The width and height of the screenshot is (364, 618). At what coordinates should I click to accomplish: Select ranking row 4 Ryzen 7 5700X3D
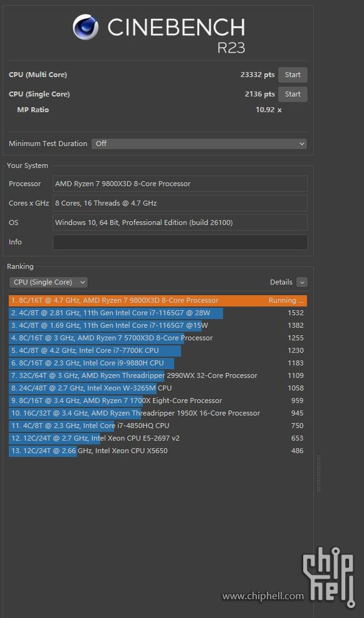tap(158, 338)
